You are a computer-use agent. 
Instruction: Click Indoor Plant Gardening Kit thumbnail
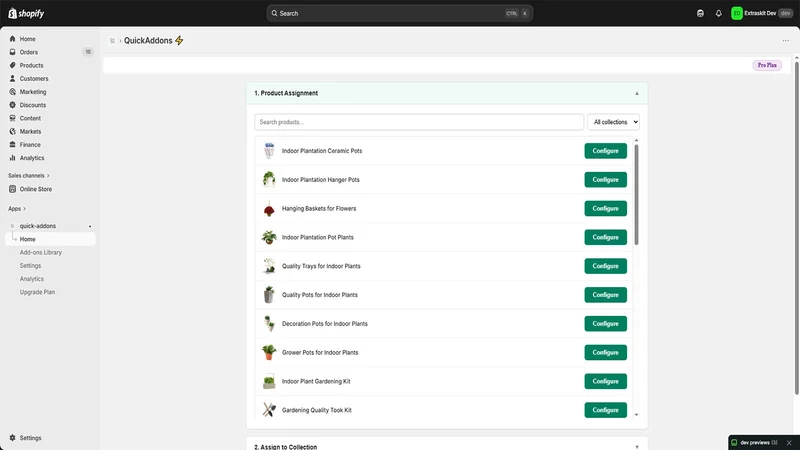[x=269, y=382]
